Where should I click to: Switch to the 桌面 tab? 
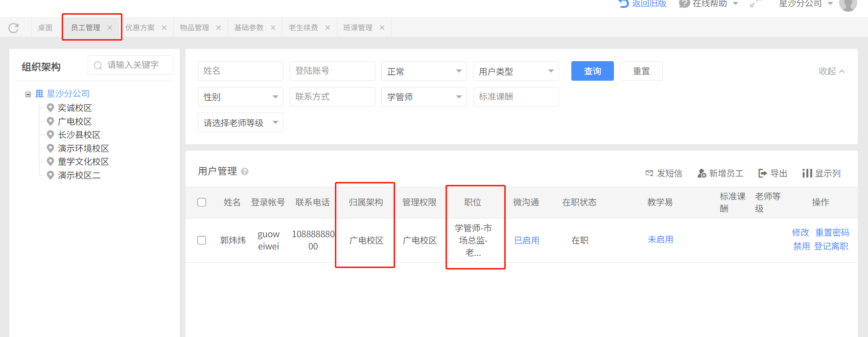click(x=46, y=28)
